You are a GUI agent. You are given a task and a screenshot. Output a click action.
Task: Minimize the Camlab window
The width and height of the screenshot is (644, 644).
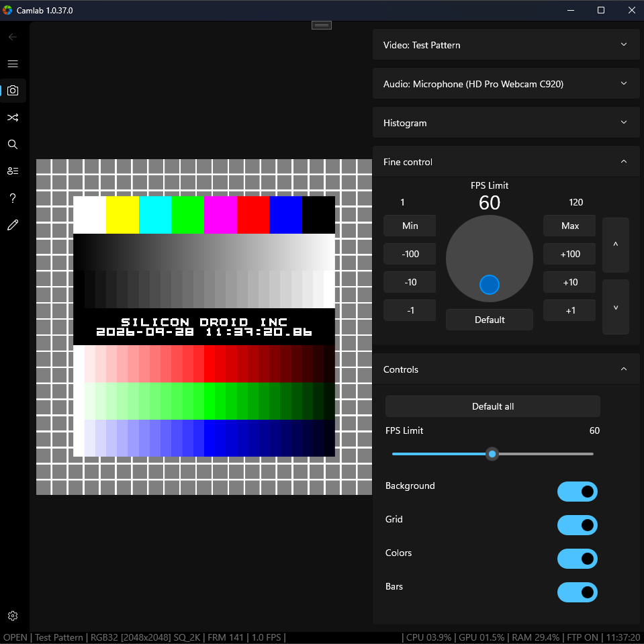click(571, 10)
